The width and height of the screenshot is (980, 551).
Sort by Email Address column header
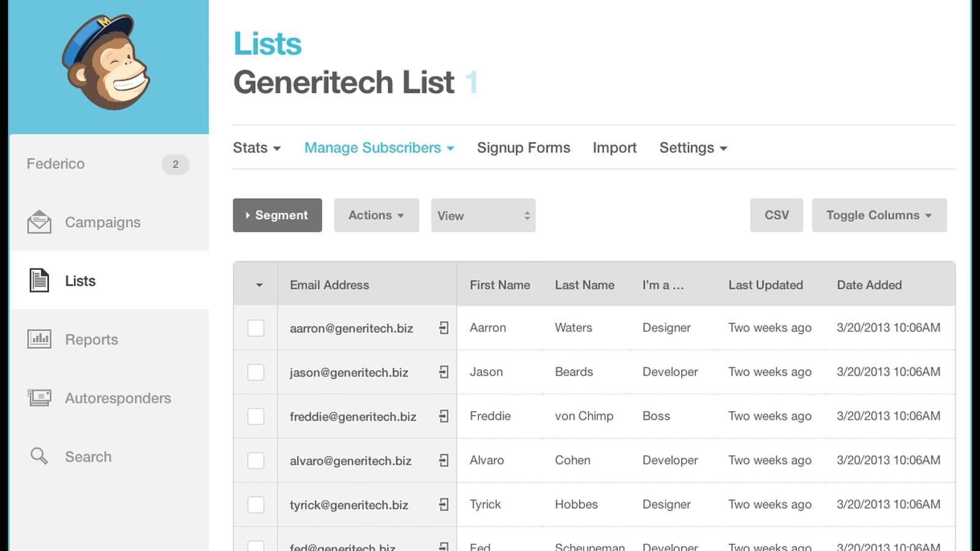pyautogui.click(x=330, y=285)
